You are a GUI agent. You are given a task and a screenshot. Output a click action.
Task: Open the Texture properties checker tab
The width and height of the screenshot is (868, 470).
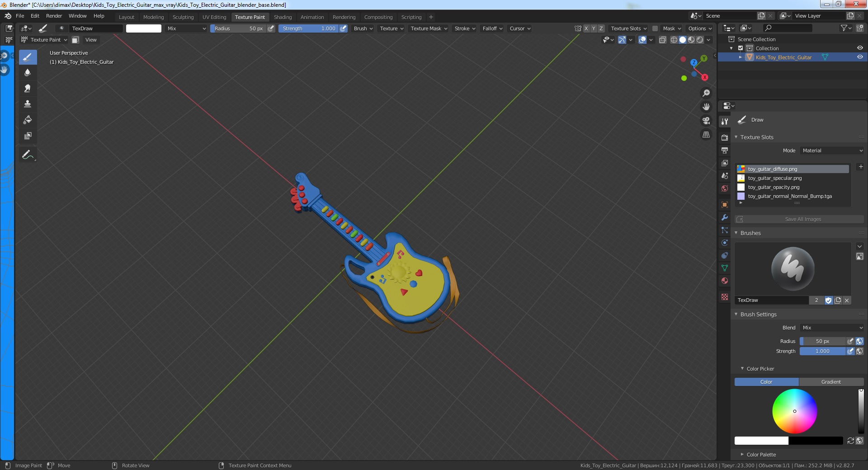point(725,297)
